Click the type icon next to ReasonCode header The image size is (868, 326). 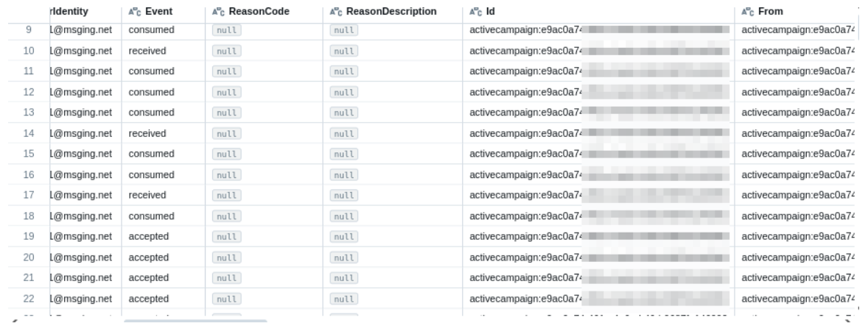pos(217,13)
